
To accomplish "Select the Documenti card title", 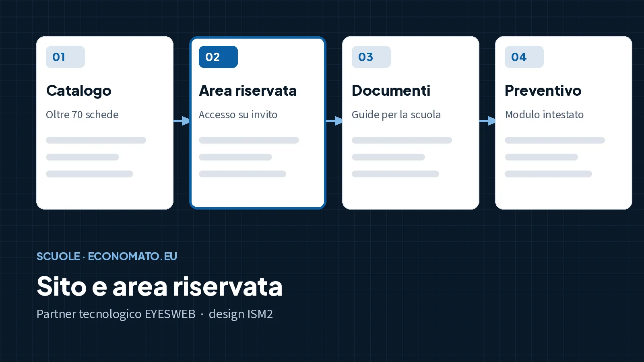I will tap(391, 90).
